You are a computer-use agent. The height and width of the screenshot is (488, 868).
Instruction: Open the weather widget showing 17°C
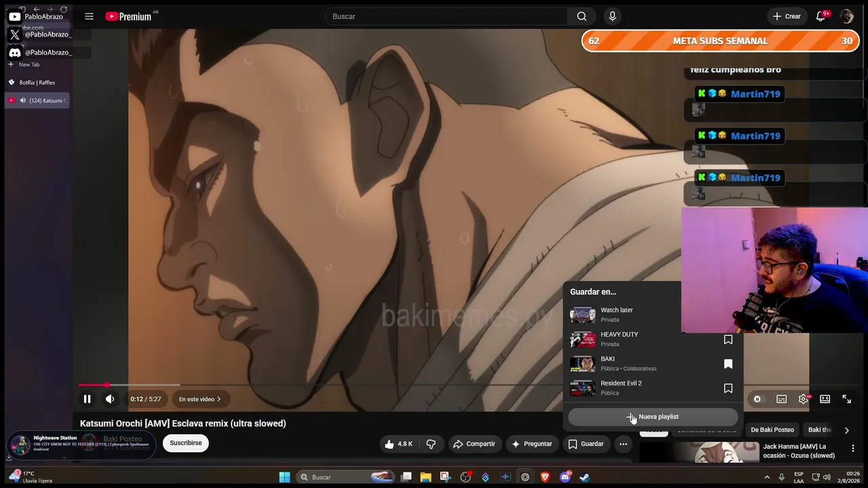coord(31,477)
